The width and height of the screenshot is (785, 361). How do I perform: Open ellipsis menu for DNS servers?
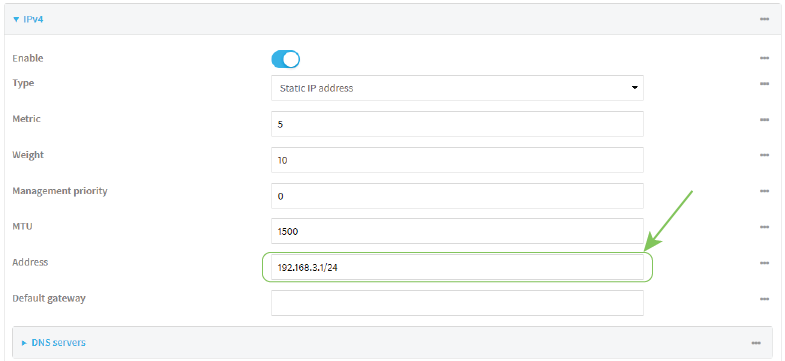[756, 343]
